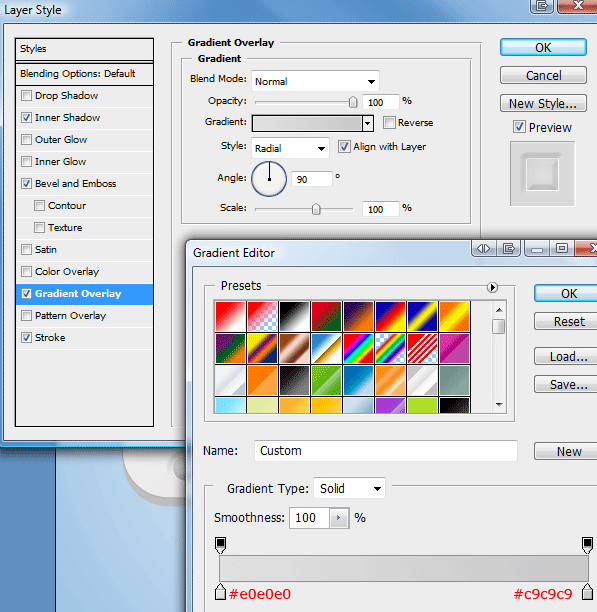The height and width of the screenshot is (612, 597).
Task: Open Gradient Type Solid dropdown
Action: click(349, 488)
